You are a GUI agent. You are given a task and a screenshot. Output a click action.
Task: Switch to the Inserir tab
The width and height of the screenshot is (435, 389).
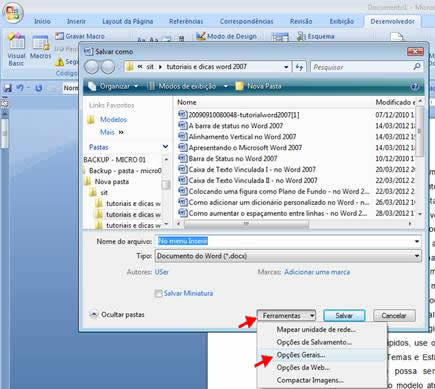point(76,21)
